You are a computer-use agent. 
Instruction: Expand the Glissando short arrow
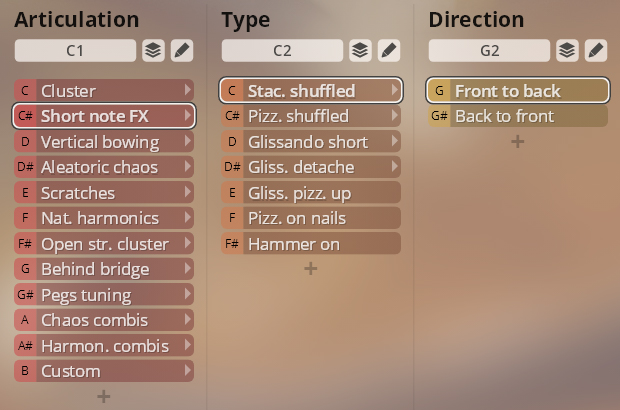click(395, 141)
